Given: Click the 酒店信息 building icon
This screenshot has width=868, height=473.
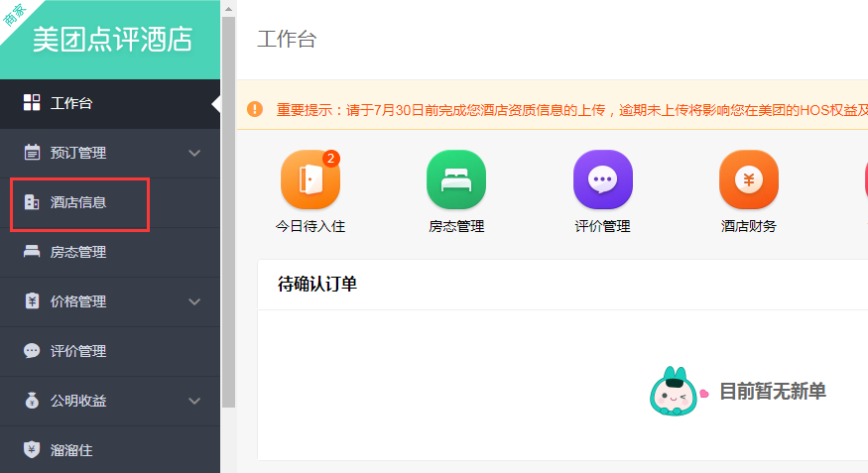Looking at the screenshot, I should click(32, 202).
